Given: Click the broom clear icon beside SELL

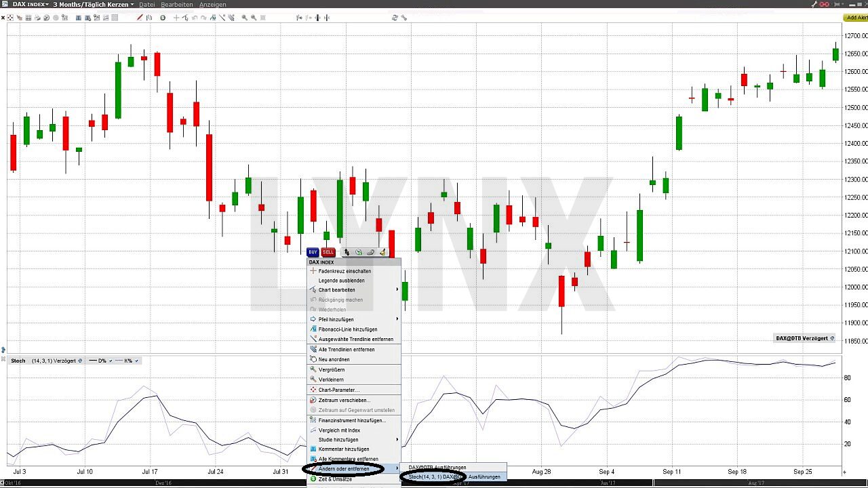Looking at the screenshot, I should [x=382, y=252].
